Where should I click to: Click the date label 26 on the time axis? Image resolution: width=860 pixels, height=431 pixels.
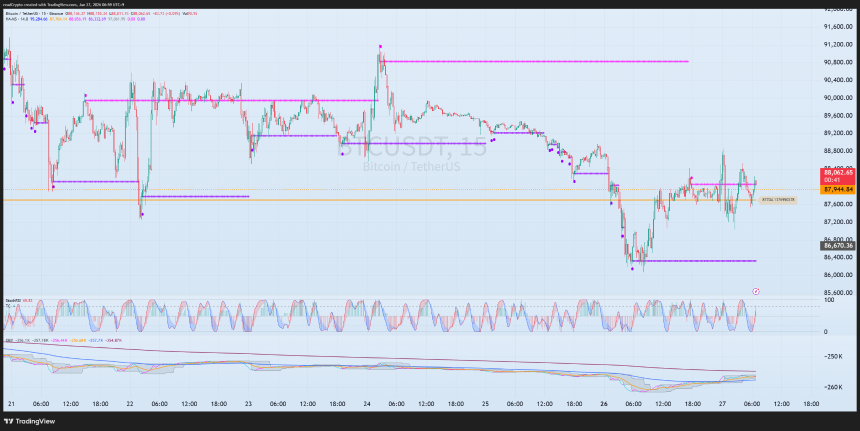pyautogui.click(x=604, y=404)
